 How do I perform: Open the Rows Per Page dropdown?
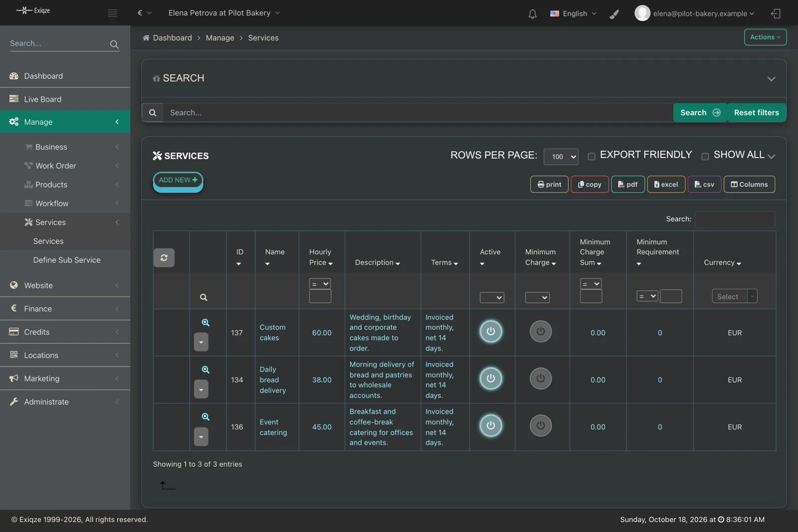(561, 157)
